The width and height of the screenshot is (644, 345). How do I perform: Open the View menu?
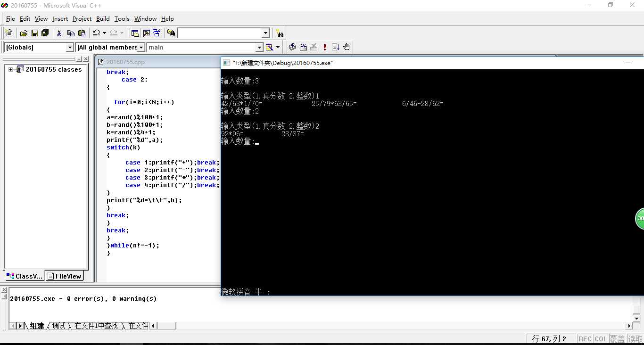pos(41,19)
